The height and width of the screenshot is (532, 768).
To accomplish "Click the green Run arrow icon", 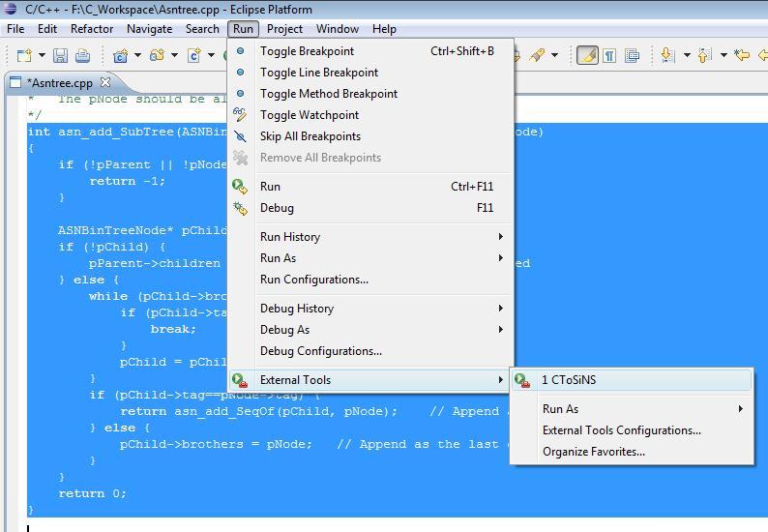I will 240,187.
